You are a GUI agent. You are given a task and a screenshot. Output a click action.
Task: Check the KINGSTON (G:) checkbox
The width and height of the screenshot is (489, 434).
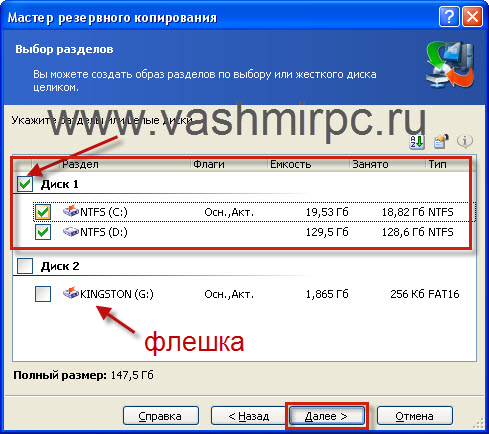click(x=43, y=294)
